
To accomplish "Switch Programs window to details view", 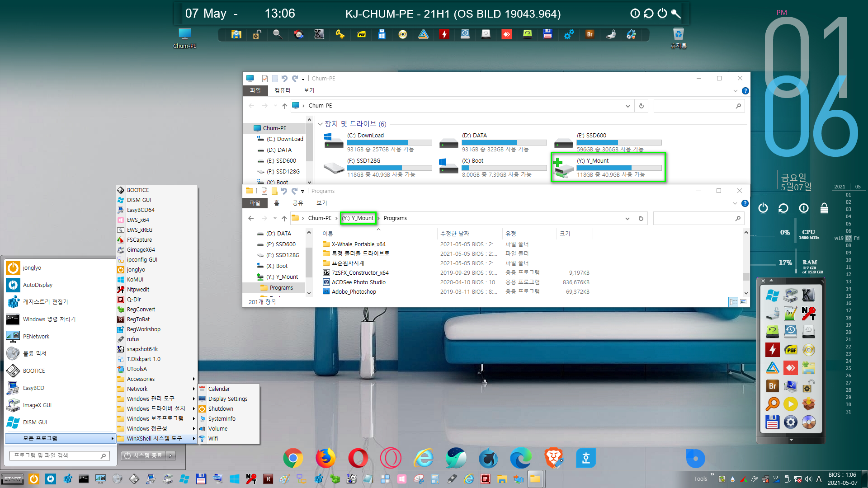I will pos(734,302).
